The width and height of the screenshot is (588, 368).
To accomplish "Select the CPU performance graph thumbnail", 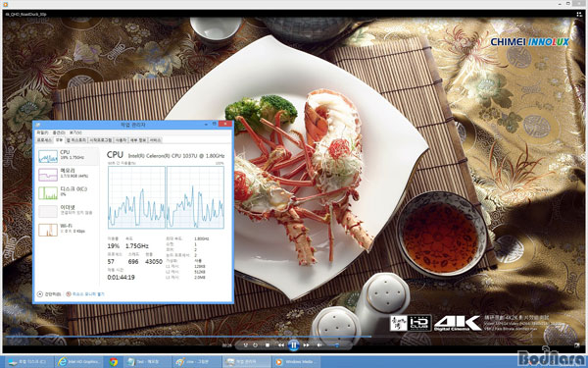I will [48, 156].
